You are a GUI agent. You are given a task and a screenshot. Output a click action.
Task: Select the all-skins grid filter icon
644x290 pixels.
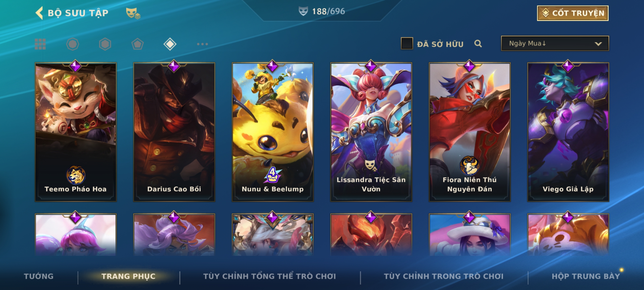click(40, 44)
